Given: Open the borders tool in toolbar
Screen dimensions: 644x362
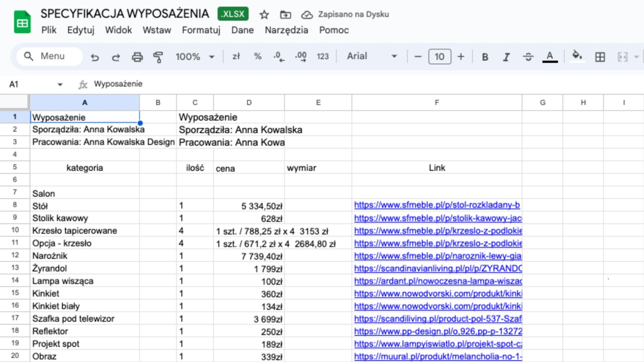Looking at the screenshot, I should (600, 57).
